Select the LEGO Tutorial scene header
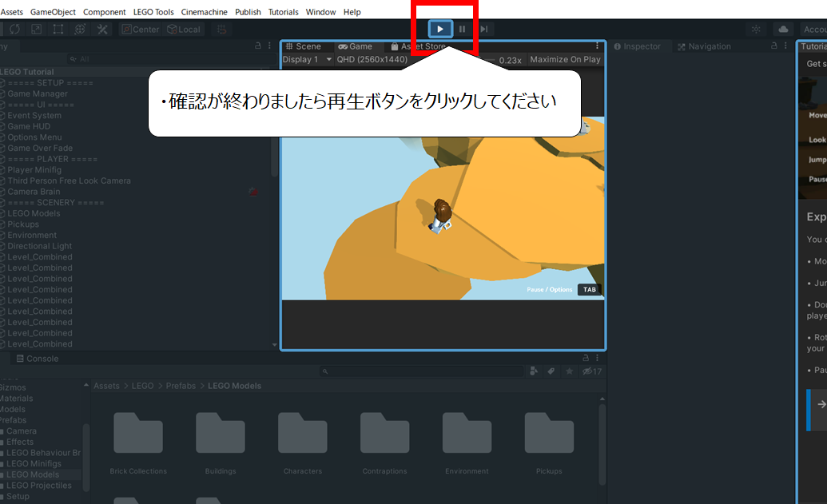The height and width of the screenshot is (504, 827). pyautogui.click(x=27, y=72)
